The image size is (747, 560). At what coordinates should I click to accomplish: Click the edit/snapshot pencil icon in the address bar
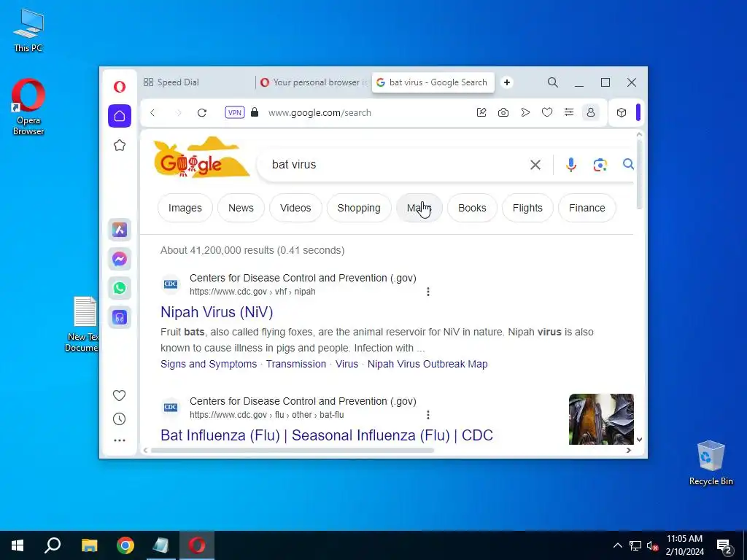click(x=481, y=112)
